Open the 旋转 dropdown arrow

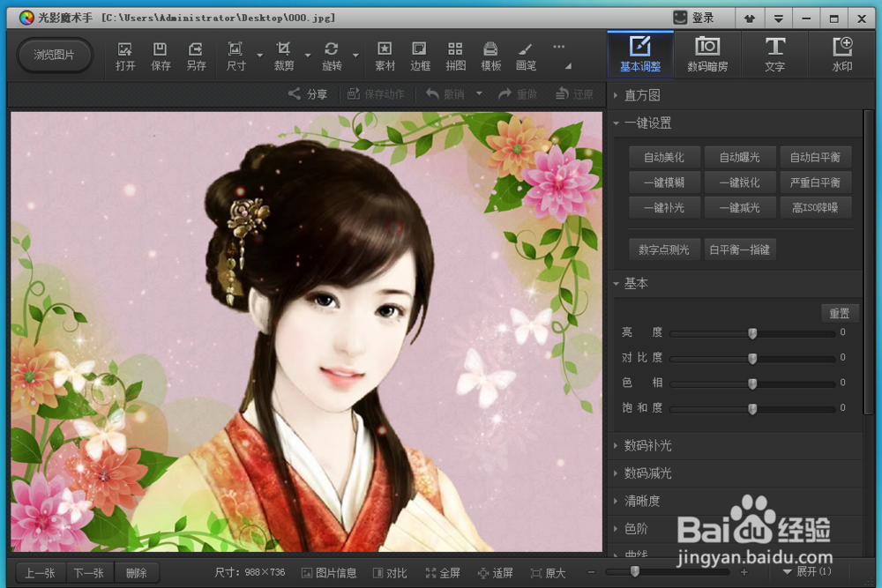355,55
